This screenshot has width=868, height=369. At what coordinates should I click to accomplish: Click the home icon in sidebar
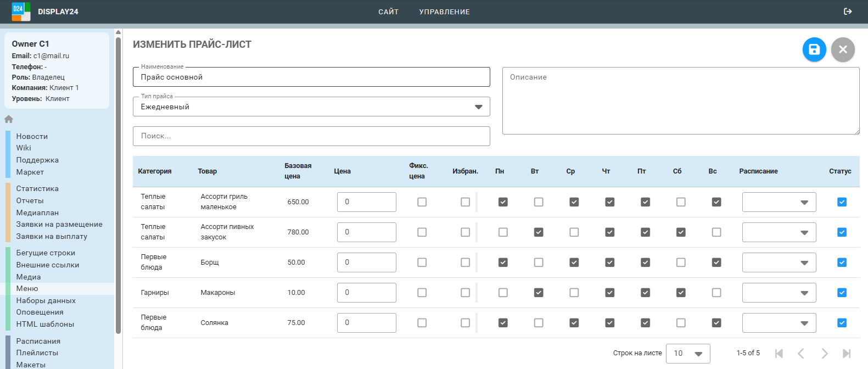pyautogui.click(x=9, y=119)
